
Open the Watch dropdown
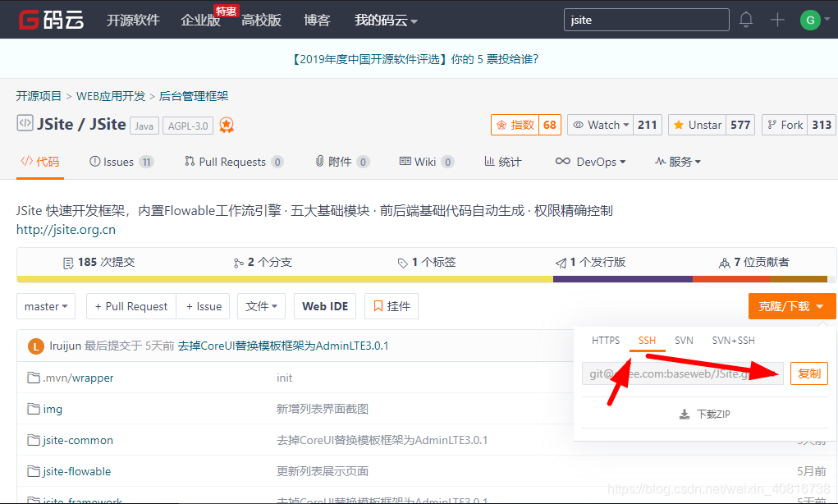click(600, 125)
